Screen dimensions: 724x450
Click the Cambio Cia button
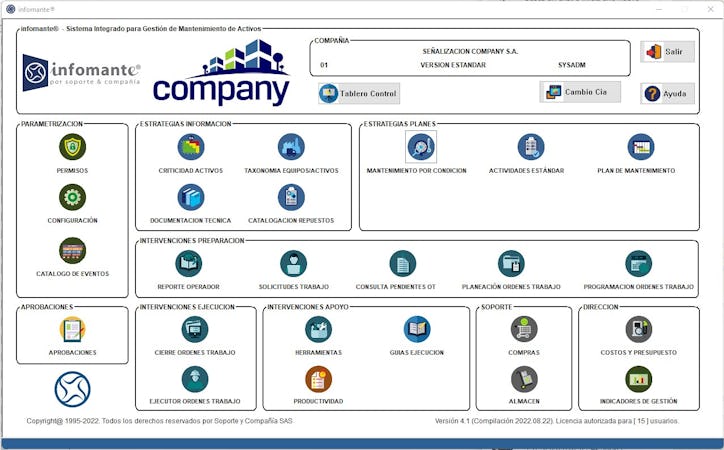580,92
